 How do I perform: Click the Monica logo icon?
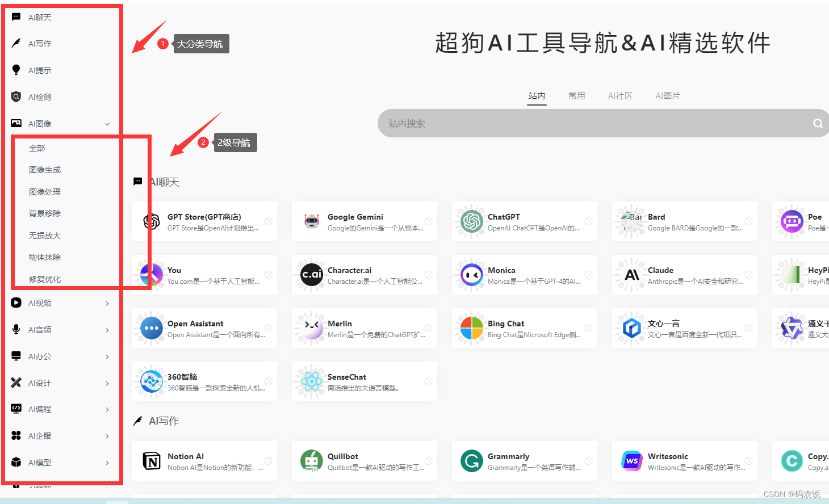(x=472, y=275)
